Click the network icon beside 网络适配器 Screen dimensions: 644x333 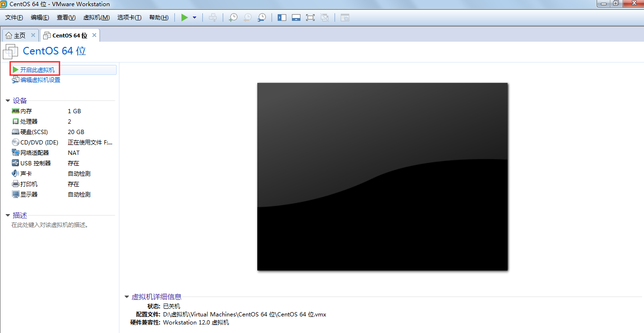click(16, 153)
